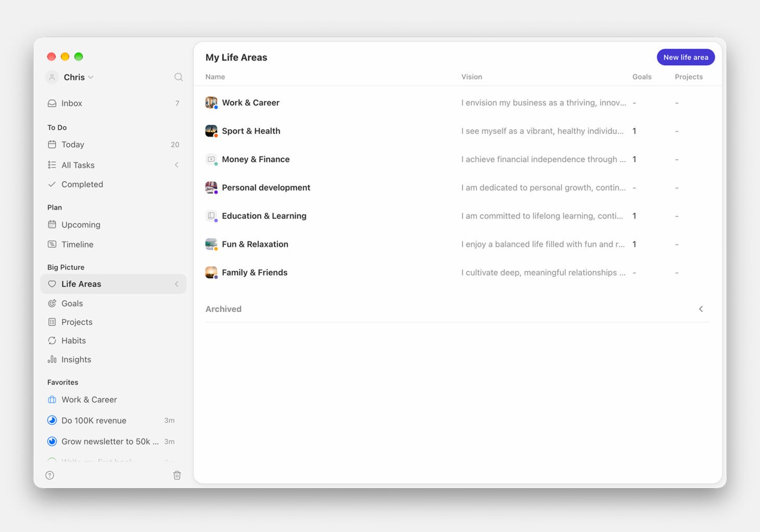760x532 pixels.
Task: Click the Fun & Relaxation vision text
Action: (x=543, y=244)
